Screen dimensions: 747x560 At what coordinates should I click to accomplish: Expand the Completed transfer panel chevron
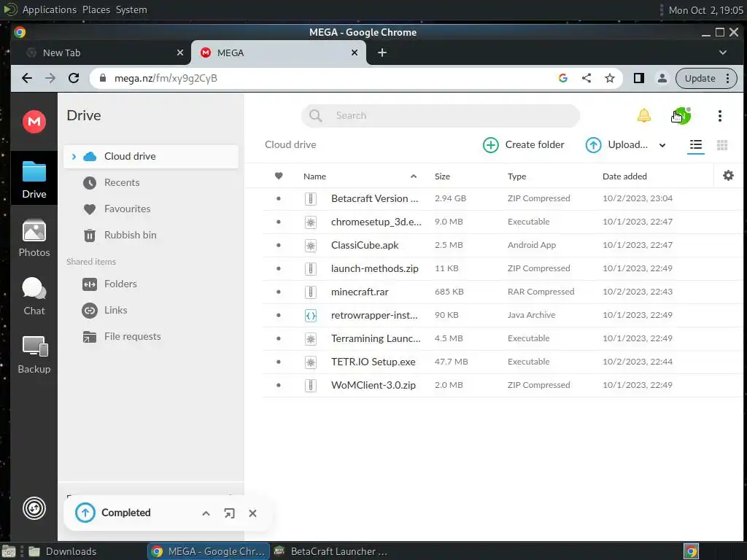pos(206,513)
